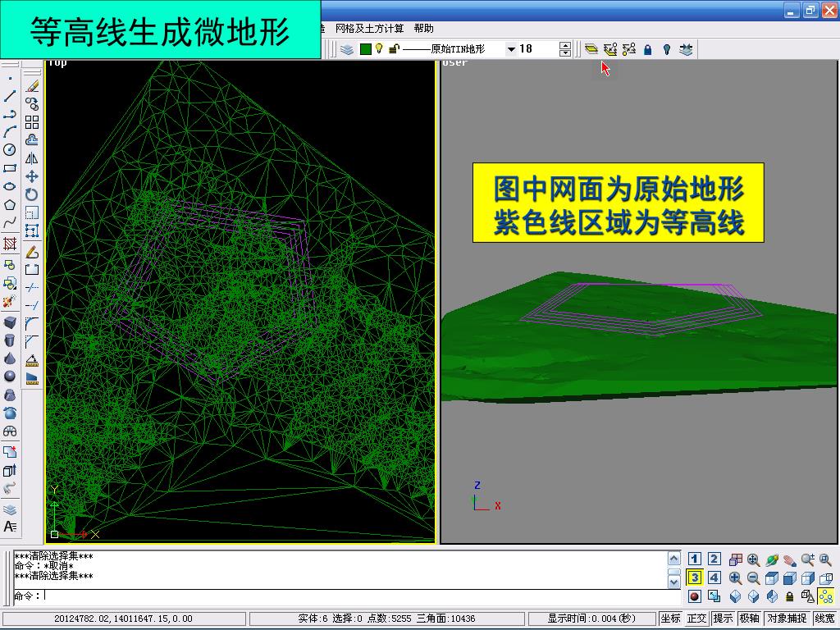Toggle the view lock padlock icon
Image resolution: width=840 pixels, height=630 pixels.
pyautogui.click(x=790, y=596)
